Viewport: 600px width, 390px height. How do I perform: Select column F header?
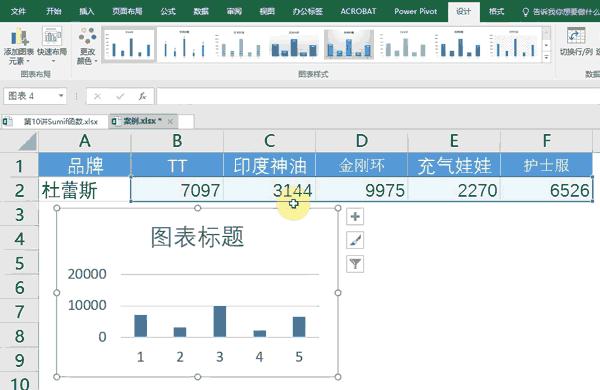pyautogui.click(x=546, y=141)
